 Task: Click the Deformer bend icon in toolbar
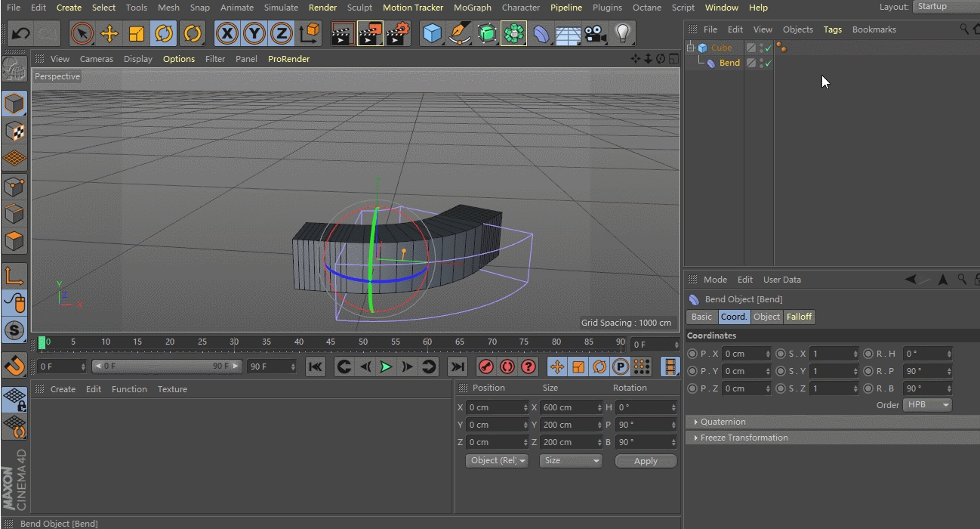pos(541,34)
